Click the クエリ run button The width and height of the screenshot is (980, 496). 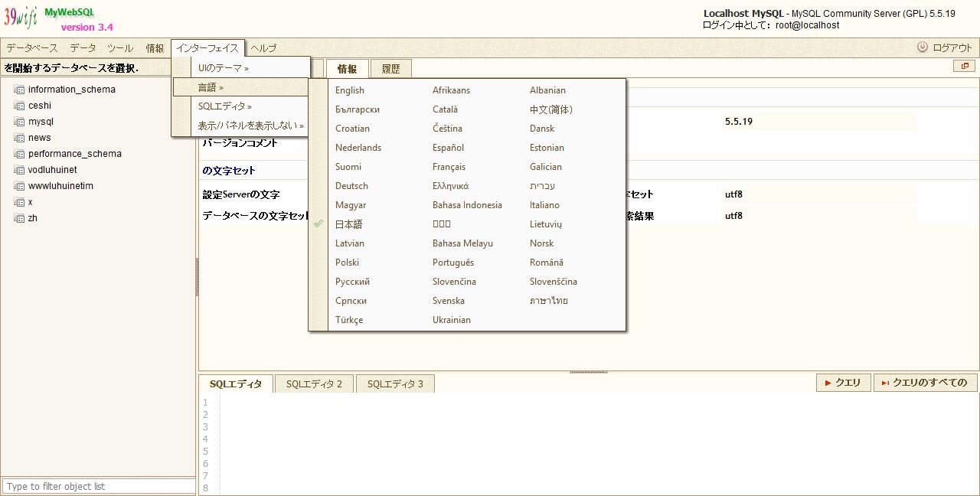[843, 383]
